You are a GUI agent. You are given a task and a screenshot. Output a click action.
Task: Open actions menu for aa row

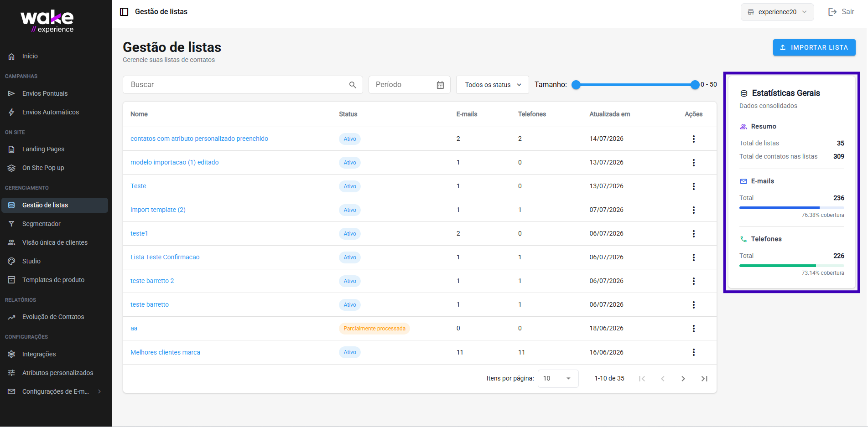(x=693, y=329)
